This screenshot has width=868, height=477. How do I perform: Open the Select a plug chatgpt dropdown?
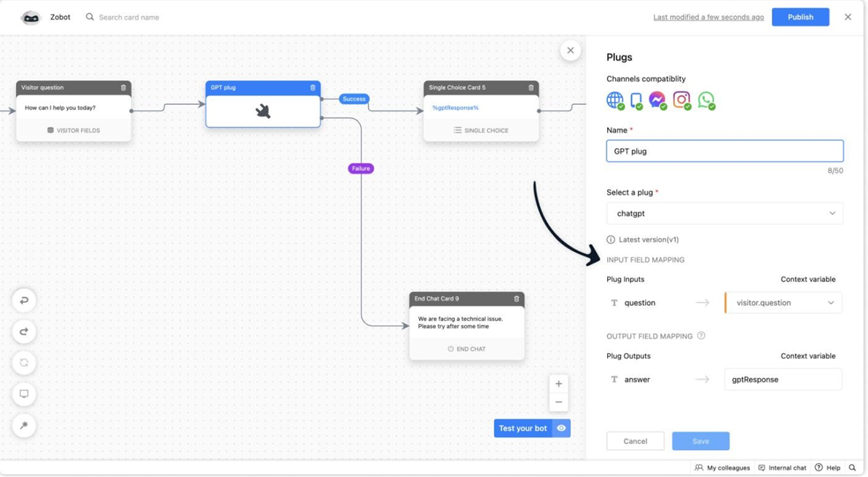coord(724,213)
